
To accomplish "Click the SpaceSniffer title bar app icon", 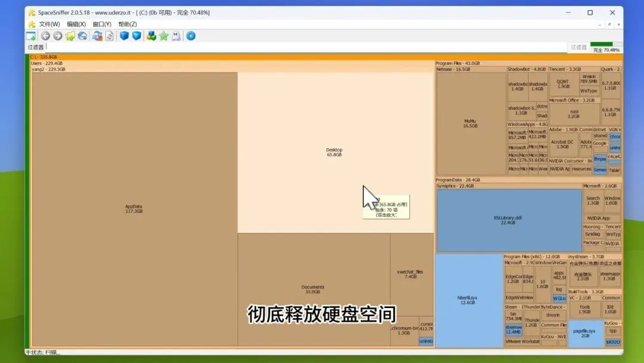I will [x=32, y=13].
